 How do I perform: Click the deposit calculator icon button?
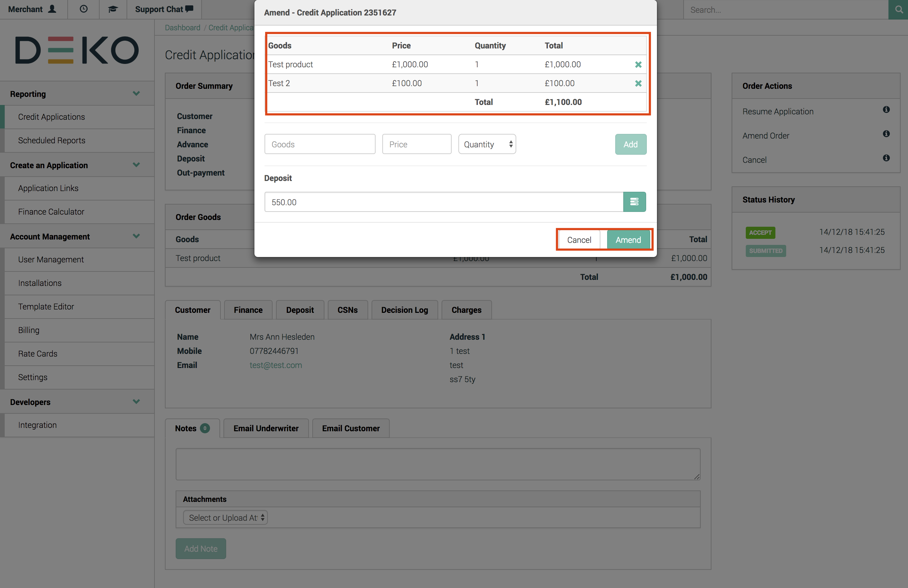pos(634,202)
